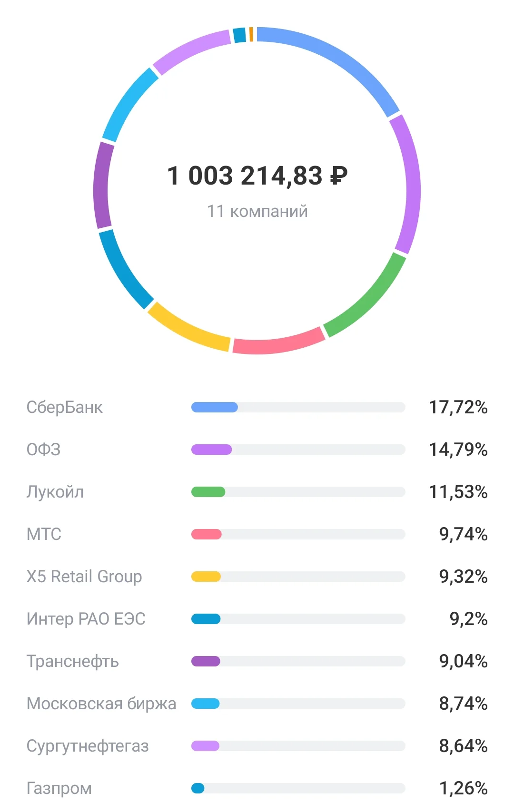
Task: Click the СберБанк share progress bar
Action: click(298, 407)
